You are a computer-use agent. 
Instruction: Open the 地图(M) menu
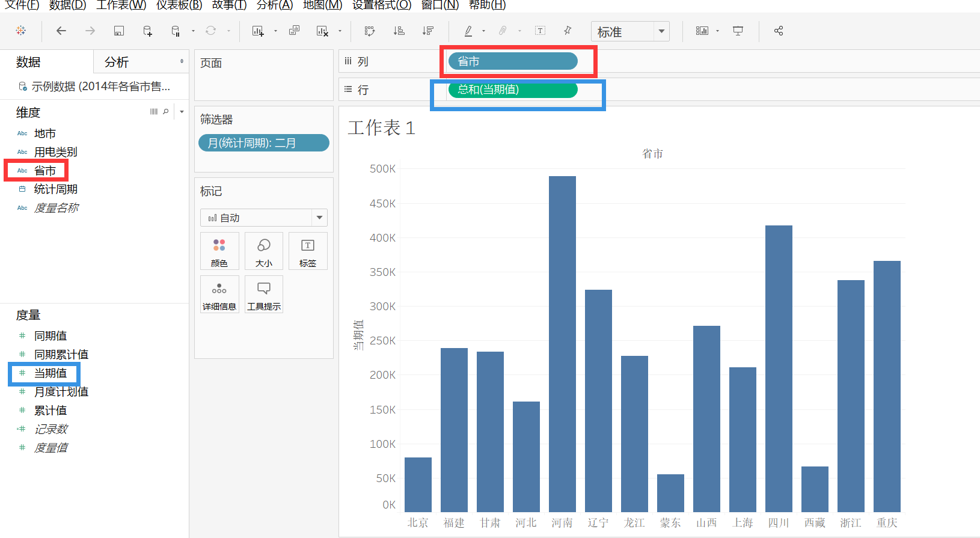pos(323,5)
